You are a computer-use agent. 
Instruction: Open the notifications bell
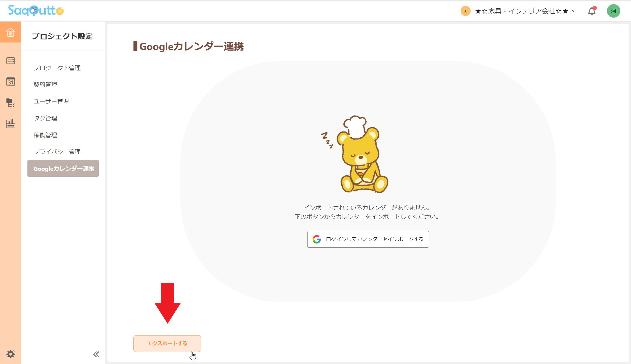point(591,11)
